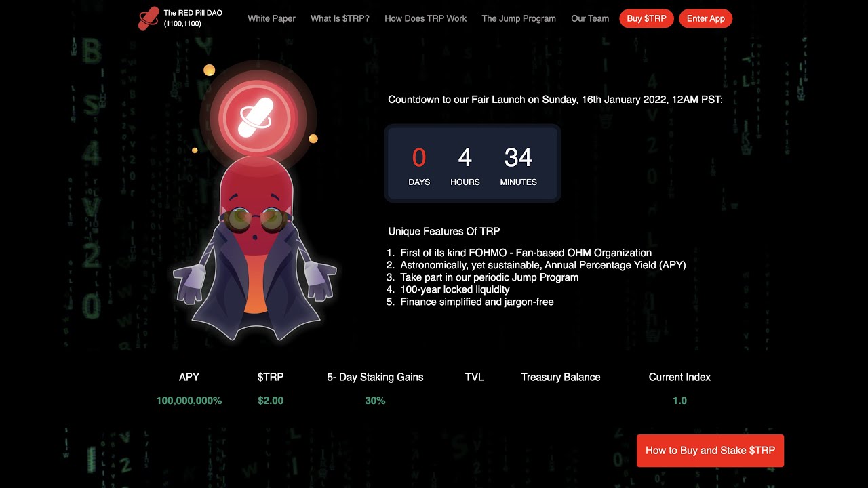Click the Treasury Balance label
868x488 pixels.
(x=561, y=377)
